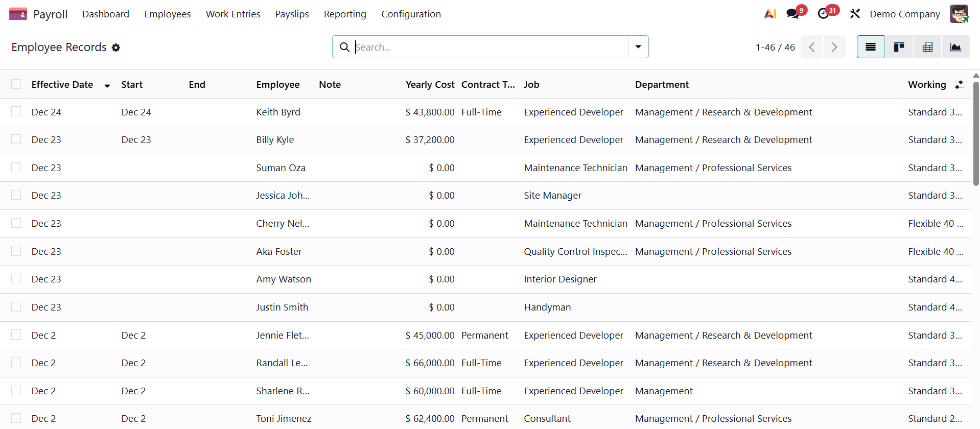980x429 pixels.
Task: Expand the search filter dropdown arrow
Action: [x=638, y=47]
